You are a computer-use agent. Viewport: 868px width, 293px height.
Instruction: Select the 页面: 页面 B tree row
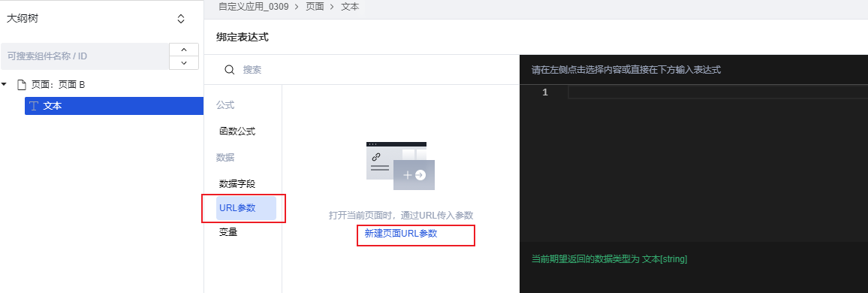click(102, 85)
